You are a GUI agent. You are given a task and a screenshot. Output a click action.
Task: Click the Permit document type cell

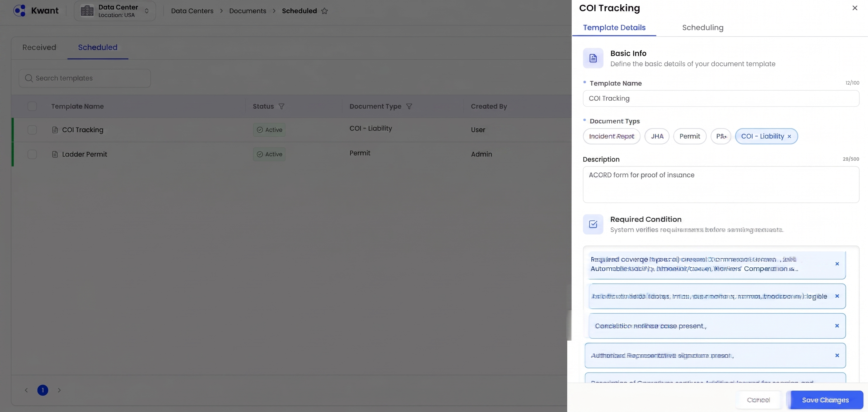[x=360, y=153]
